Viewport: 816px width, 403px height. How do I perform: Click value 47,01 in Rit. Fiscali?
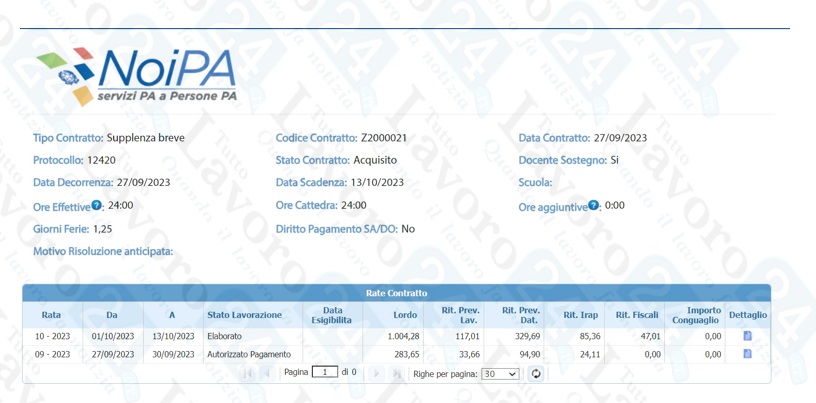coord(651,336)
